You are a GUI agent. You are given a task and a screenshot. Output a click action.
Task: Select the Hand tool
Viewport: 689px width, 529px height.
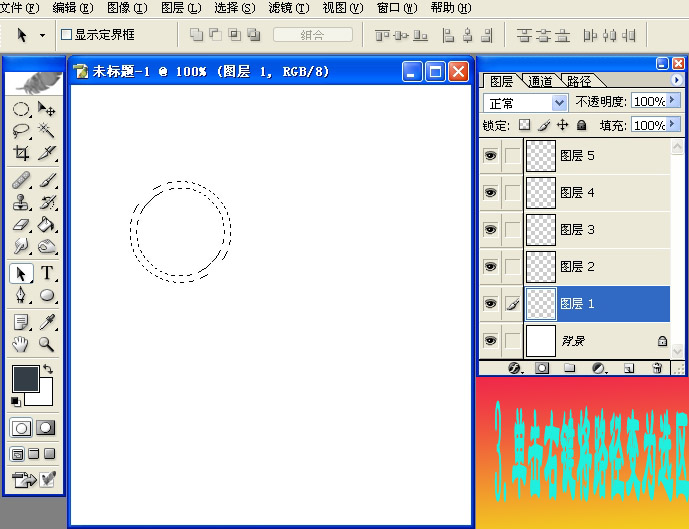[x=21, y=345]
